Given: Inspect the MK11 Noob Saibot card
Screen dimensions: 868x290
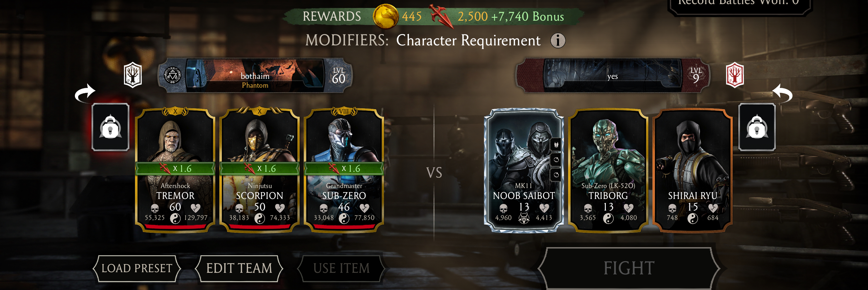Looking at the screenshot, I should click(524, 170).
